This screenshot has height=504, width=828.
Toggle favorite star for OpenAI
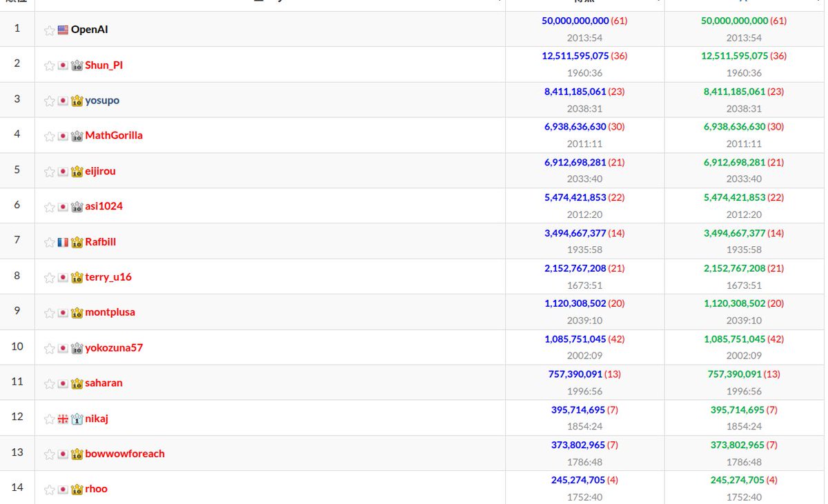coord(49,30)
